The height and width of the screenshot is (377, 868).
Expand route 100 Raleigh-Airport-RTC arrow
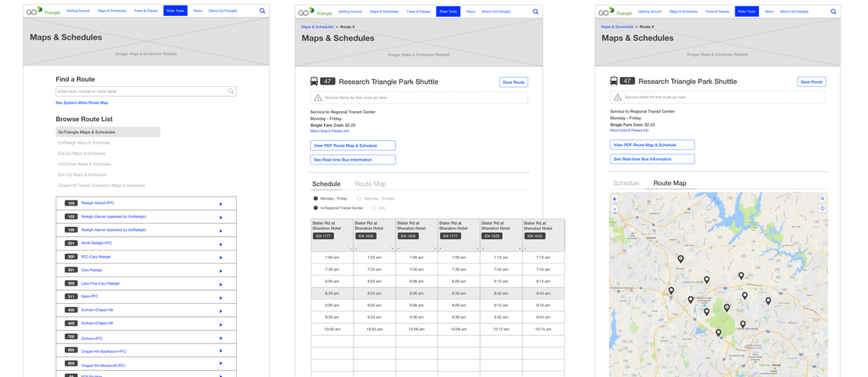pos(220,203)
